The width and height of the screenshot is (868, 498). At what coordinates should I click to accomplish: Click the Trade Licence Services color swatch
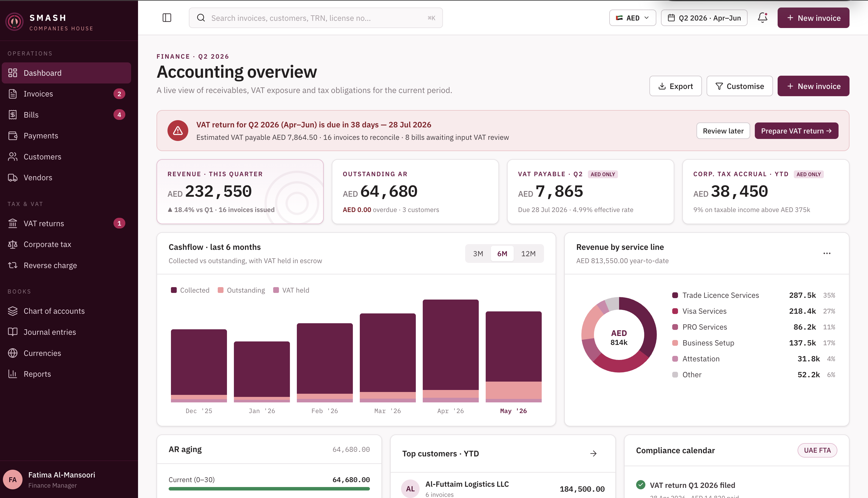pyautogui.click(x=675, y=295)
